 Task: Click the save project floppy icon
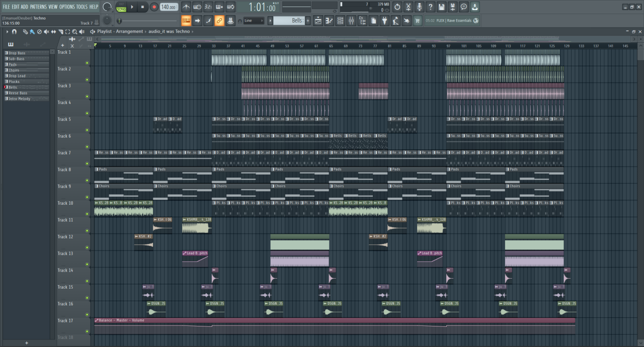pyautogui.click(x=442, y=7)
